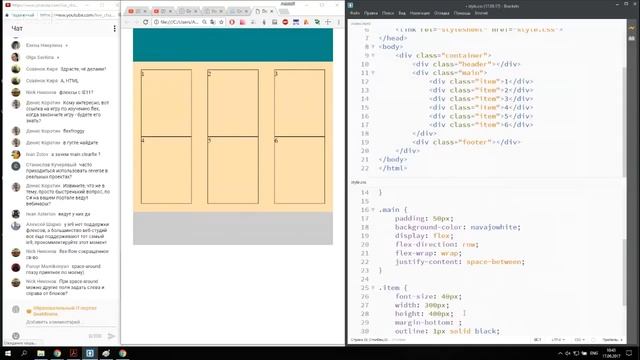Open the red Adobe app in taskbar

click(x=73, y=353)
